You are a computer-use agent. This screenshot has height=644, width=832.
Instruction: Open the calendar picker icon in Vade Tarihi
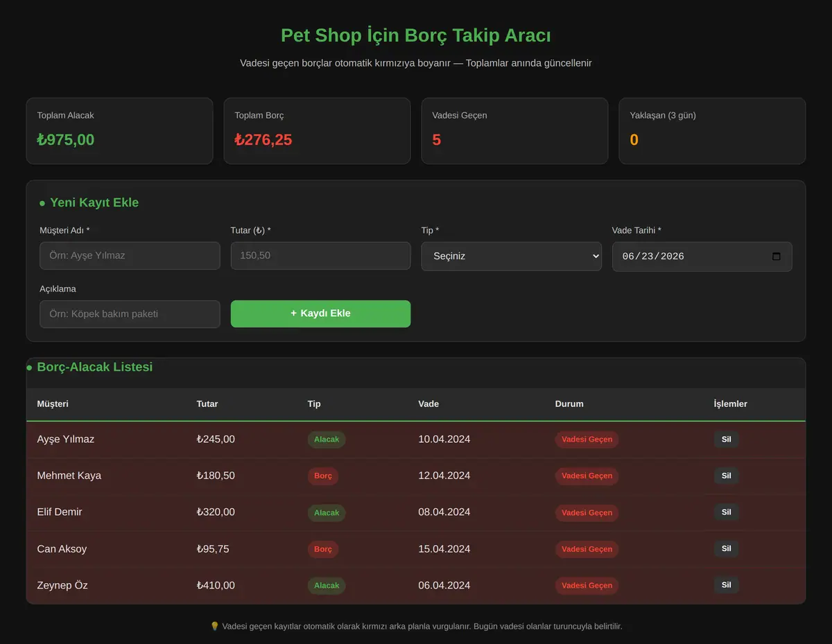(777, 256)
